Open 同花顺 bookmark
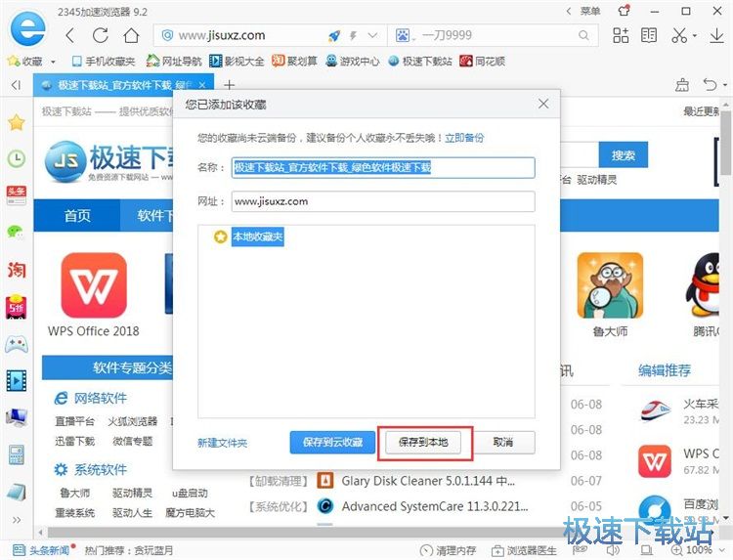The image size is (733, 560). [483, 62]
